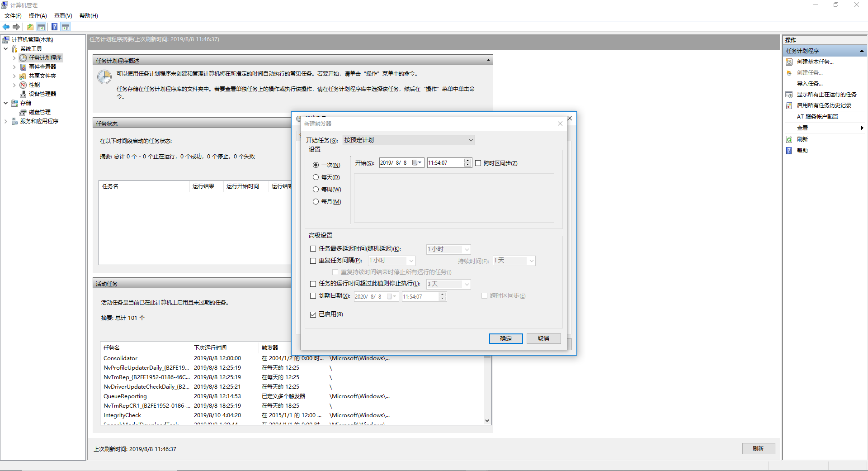The height and width of the screenshot is (471, 868).
Task: Open the 帮助(H) menu
Action: click(89, 16)
